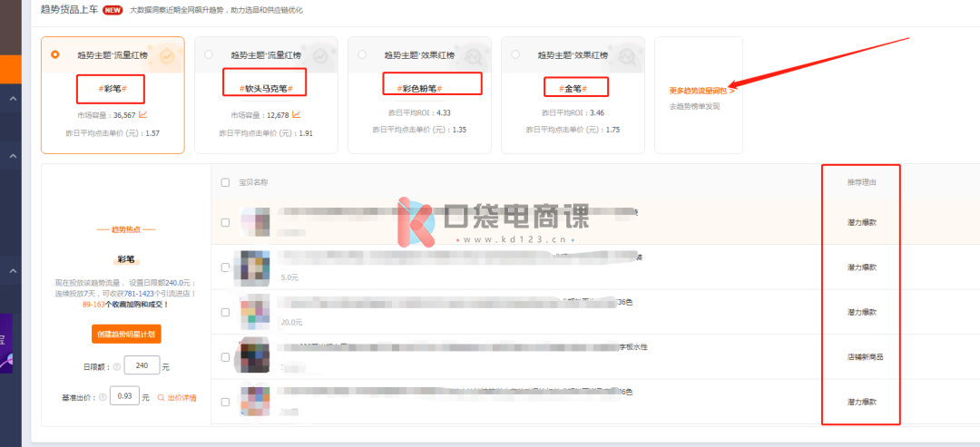This screenshot has height=447, width=980.
Task: Click help icon next to 基准出价
Action: tap(102, 397)
